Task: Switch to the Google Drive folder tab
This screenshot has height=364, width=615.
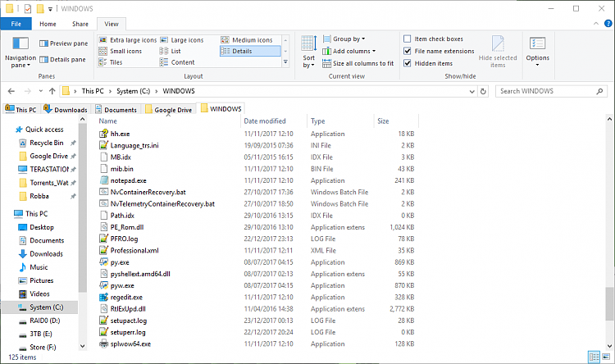Action: 169,109
